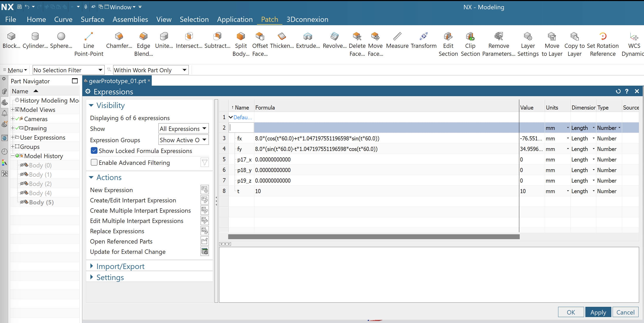Reset the Expressions dialog with the reset icon
The width and height of the screenshot is (644, 323).
coord(618,92)
